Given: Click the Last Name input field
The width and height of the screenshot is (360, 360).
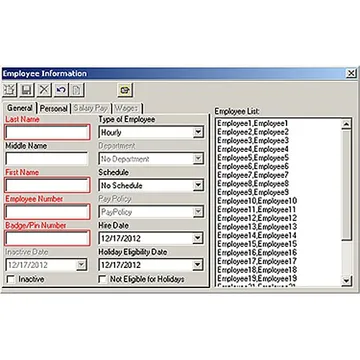Looking at the screenshot, I should (x=47, y=132).
